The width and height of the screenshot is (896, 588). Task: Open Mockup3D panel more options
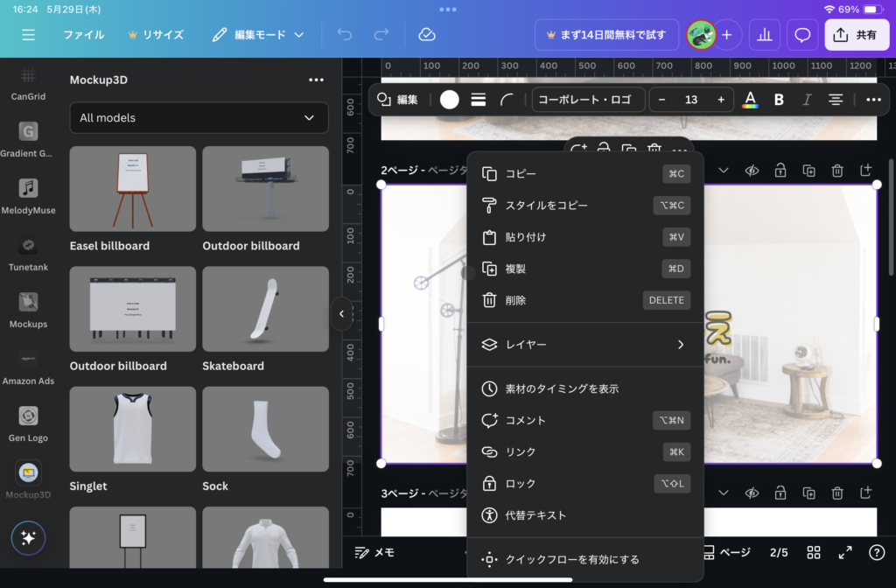316,80
